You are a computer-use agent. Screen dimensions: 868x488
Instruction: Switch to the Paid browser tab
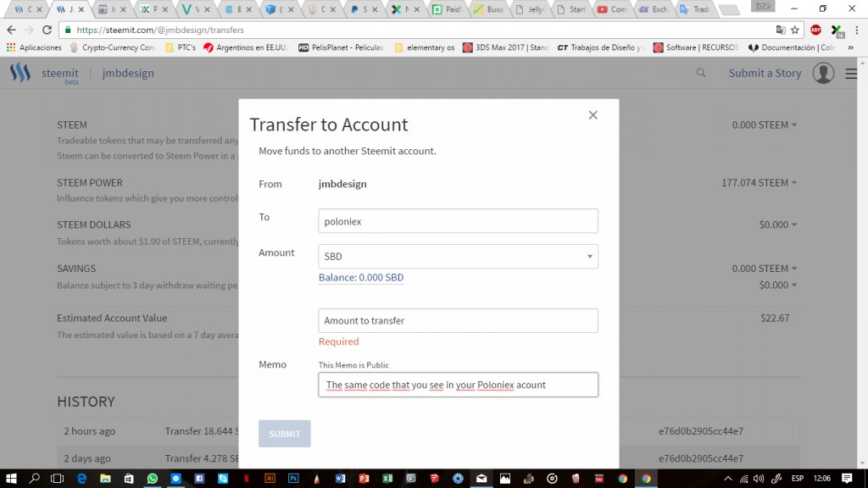tap(448, 9)
